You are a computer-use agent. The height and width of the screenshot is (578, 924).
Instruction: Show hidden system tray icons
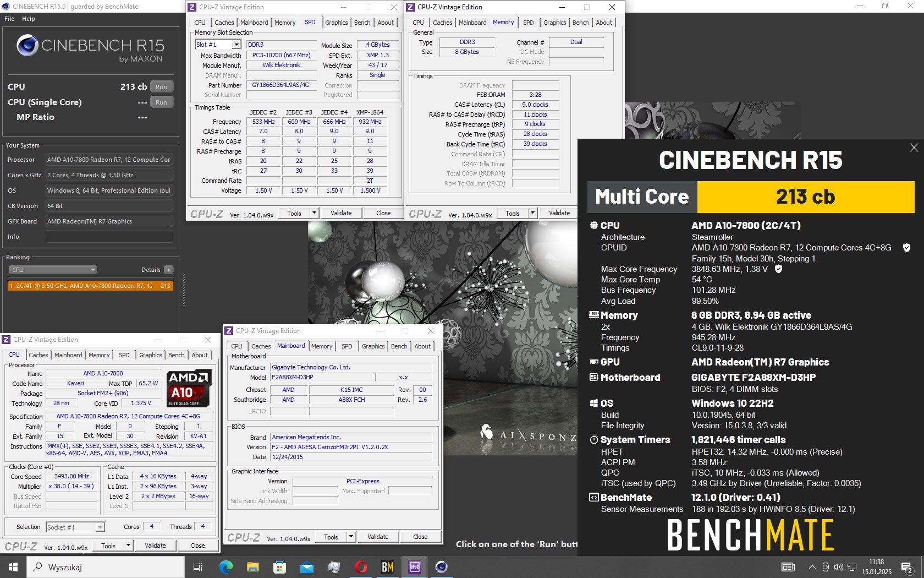[812, 567]
